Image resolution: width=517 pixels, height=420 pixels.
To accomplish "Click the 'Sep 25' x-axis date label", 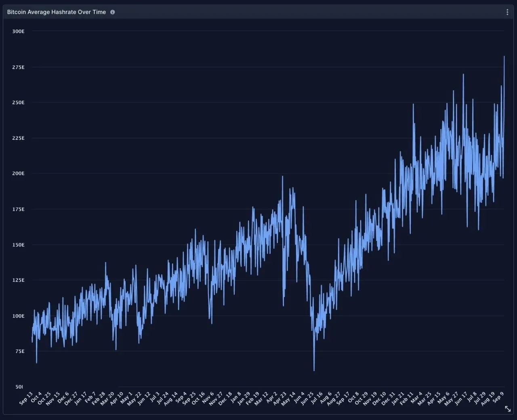I will [189, 398].
